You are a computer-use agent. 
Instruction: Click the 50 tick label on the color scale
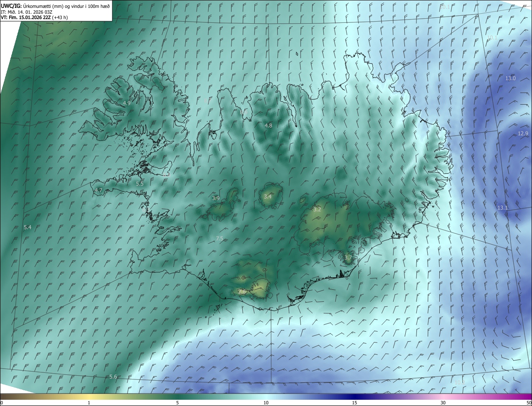pos(529,403)
